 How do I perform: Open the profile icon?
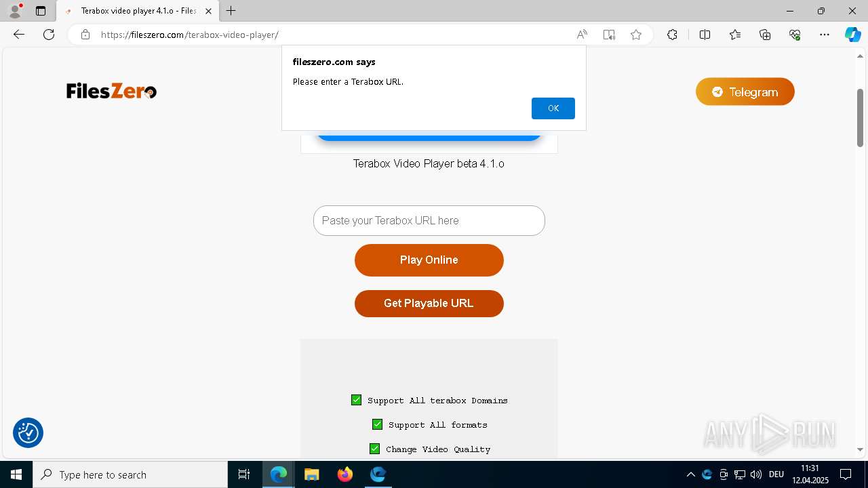tap(15, 11)
